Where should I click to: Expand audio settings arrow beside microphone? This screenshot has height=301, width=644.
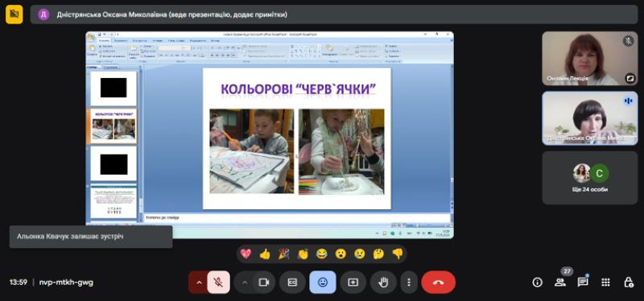199,282
